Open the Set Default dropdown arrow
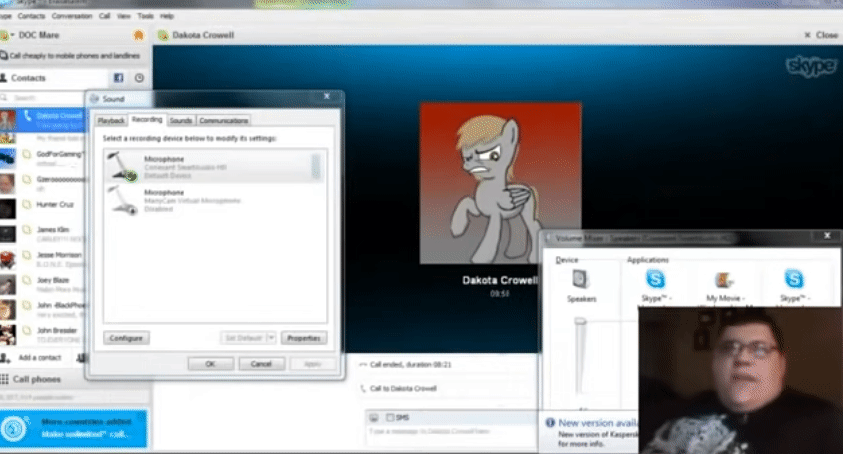This screenshot has width=843, height=454. pyautogui.click(x=272, y=338)
